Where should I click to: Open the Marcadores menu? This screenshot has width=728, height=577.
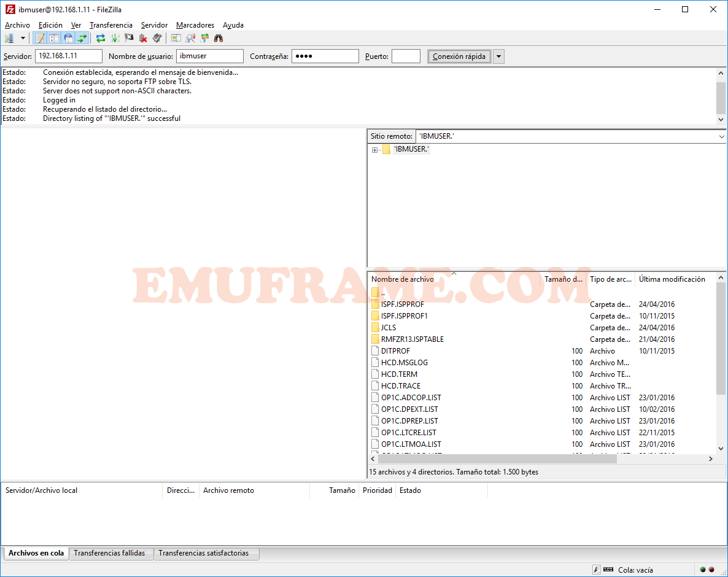click(x=195, y=25)
